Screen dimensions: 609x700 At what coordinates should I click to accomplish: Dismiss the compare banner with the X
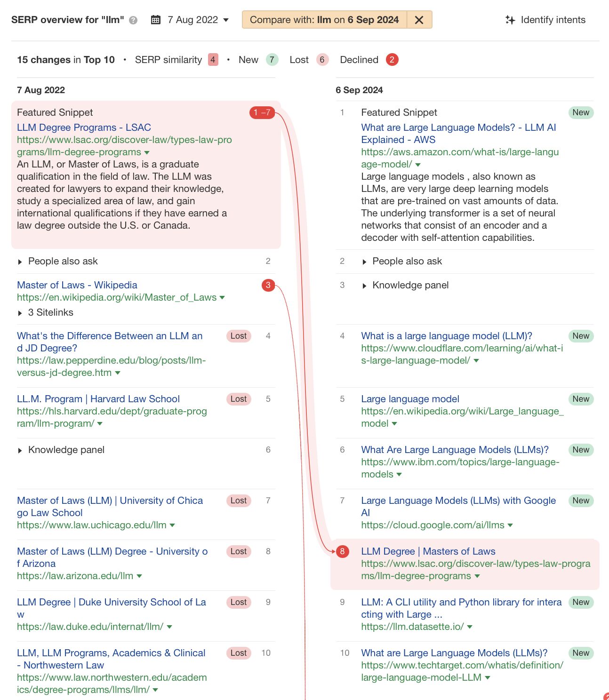pos(418,20)
